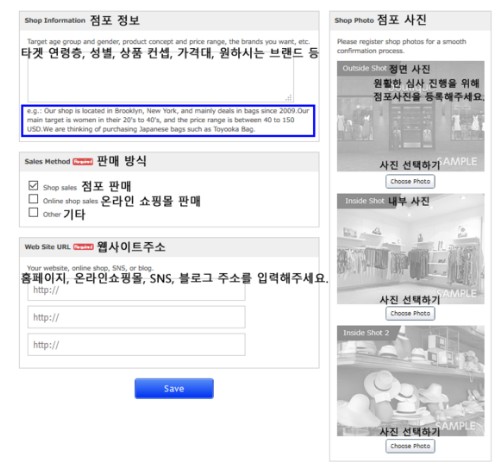Click the Online shop sales label
Viewport: 502px width, 465px height.
point(70,201)
